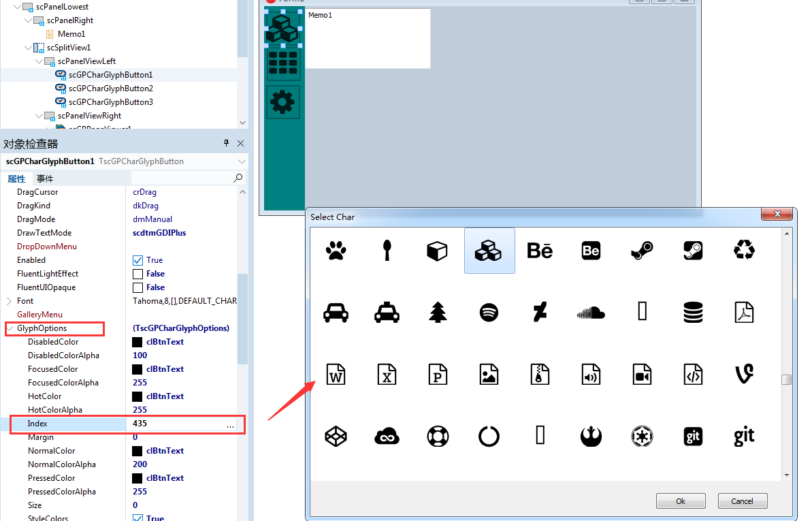The image size is (812, 521).
Task: Choose the image file glyph
Action: click(x=489, y=375)
